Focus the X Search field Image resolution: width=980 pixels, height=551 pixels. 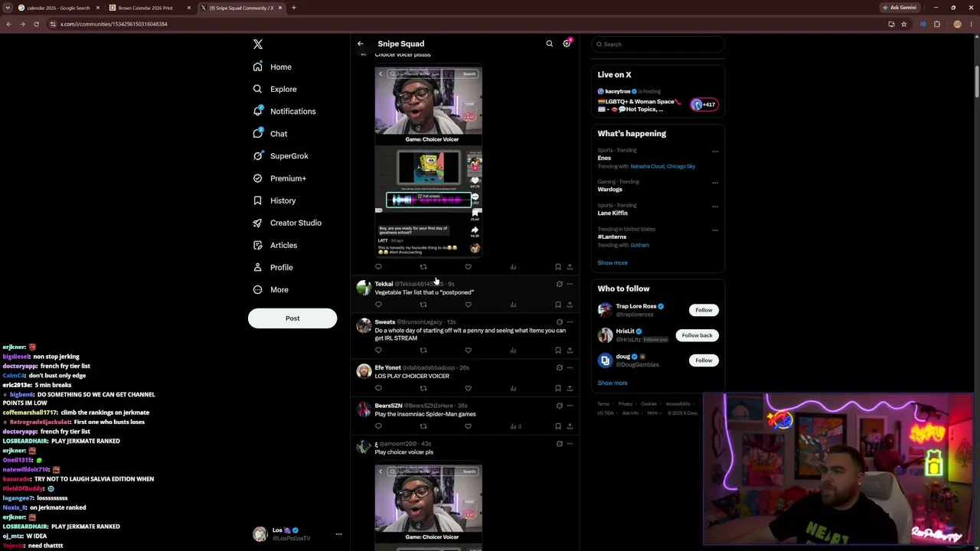[x=658, y=44]
